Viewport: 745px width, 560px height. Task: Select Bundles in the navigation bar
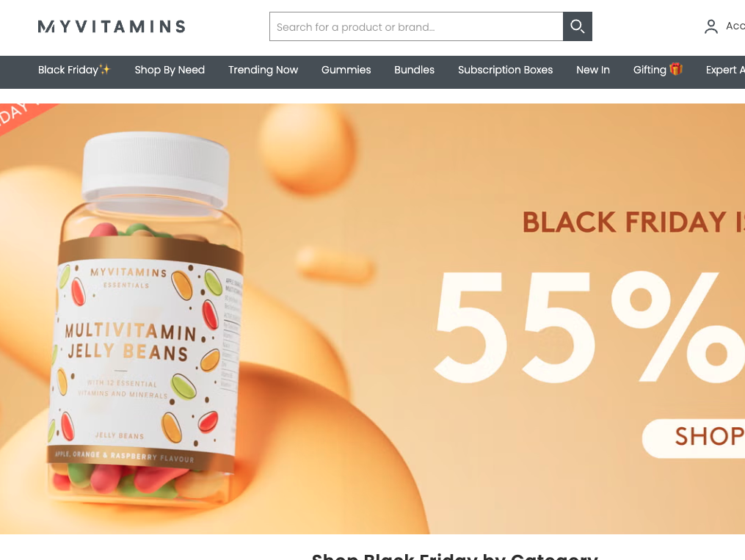click(414, 70)
